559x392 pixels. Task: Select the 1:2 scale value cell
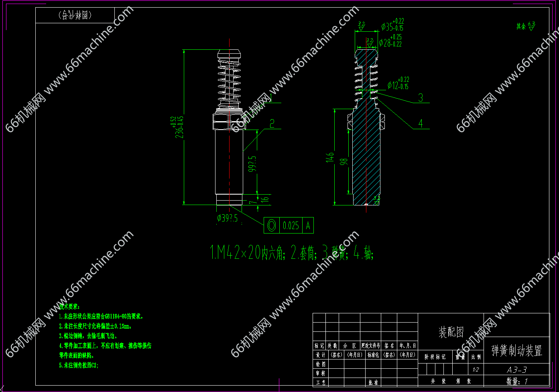coord(476,370)
